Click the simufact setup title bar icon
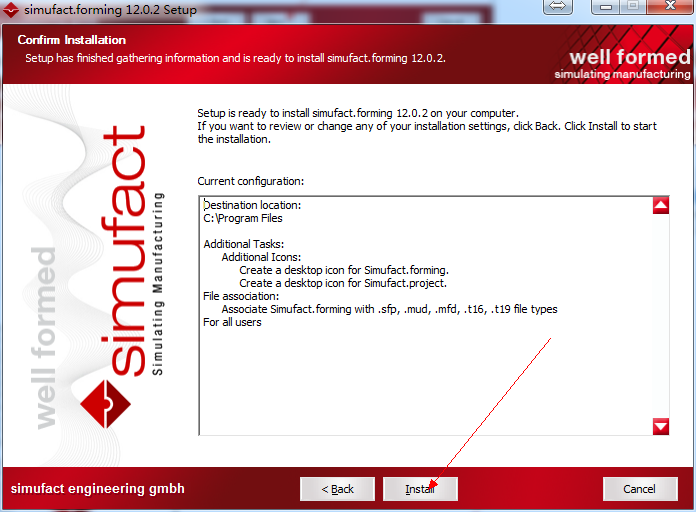This screenshot has width=696, height=512. point(11,10)
